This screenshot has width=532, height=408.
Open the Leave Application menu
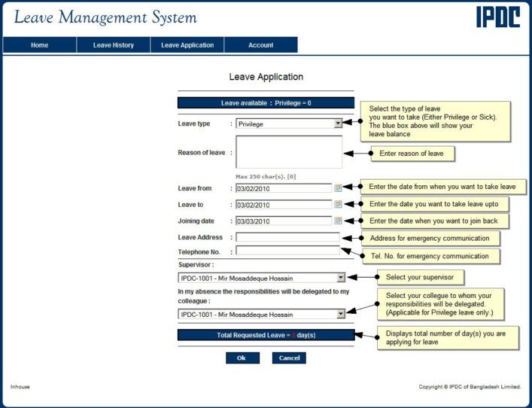pos(187,45)
